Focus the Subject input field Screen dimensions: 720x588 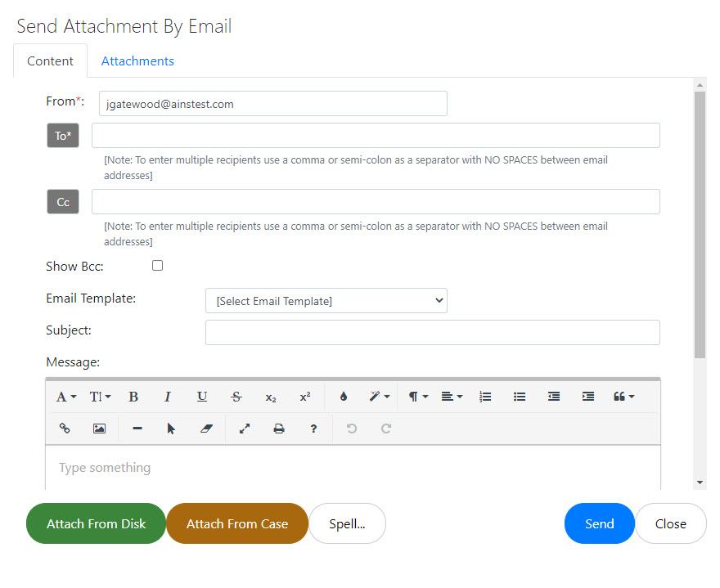[433, 332]
